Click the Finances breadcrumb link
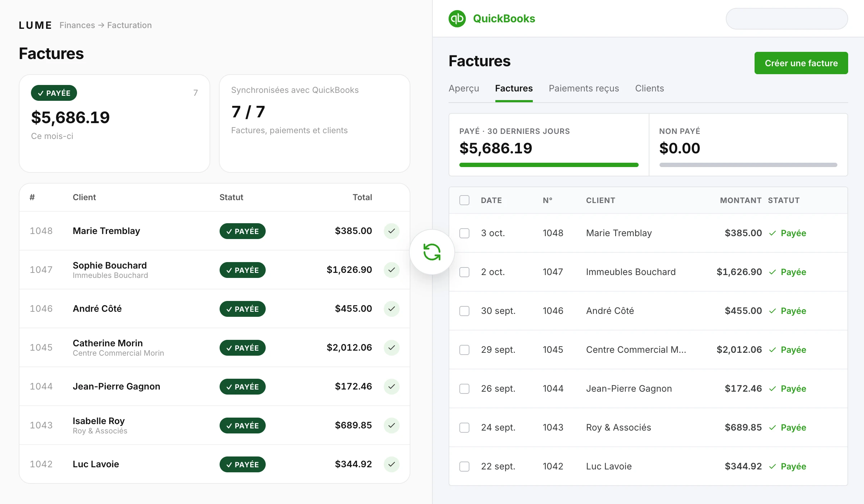Image resolution: width=864 pixels, height=504 pixels. tap(77, 25)
